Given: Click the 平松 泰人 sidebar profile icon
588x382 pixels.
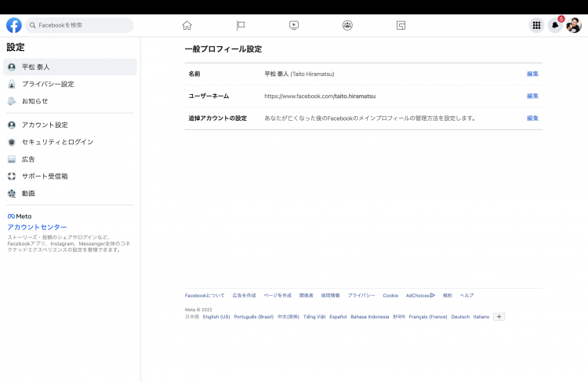Looking at the screenshot, I should point(12,67).
